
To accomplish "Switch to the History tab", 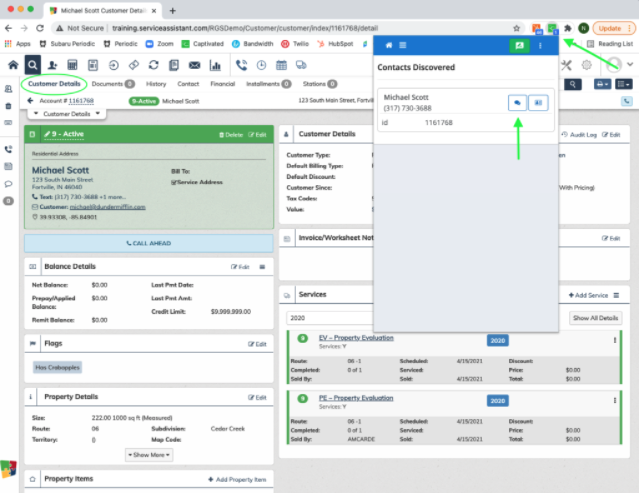I will (x=156, y=84).
